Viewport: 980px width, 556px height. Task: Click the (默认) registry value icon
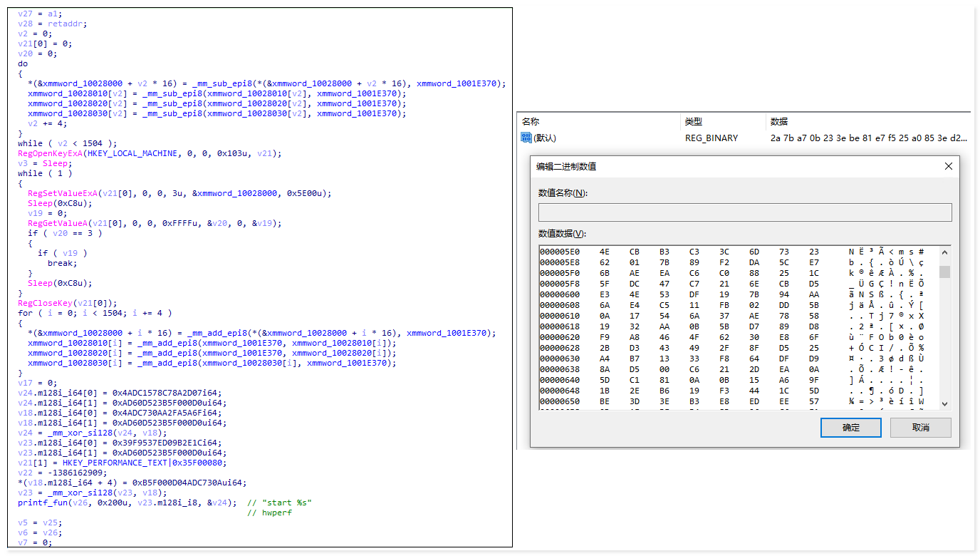[526, 138]
